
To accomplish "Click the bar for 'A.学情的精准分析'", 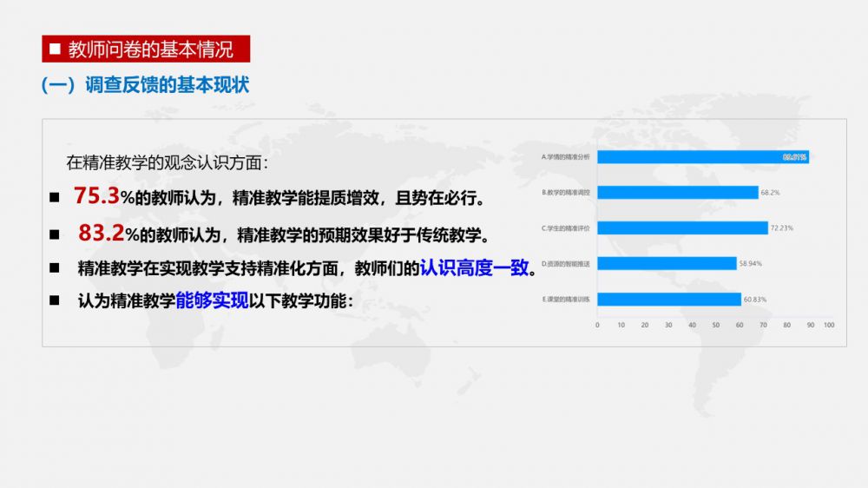I will click(x=701, y=157).
